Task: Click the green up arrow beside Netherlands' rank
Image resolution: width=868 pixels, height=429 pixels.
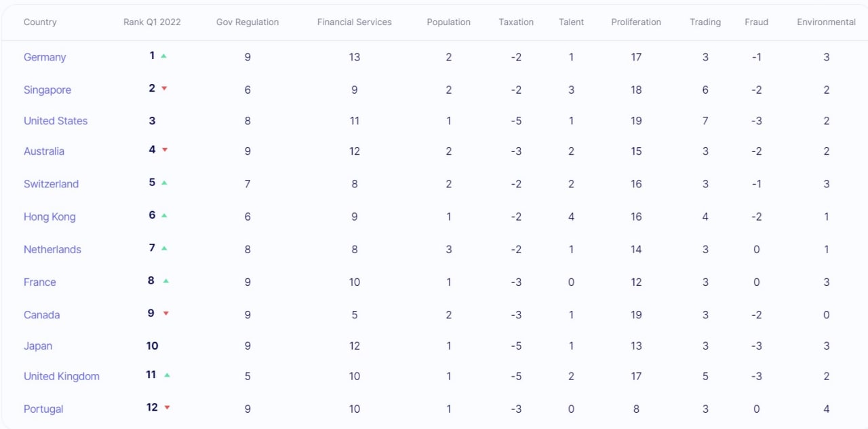Action: pos(164,248)
